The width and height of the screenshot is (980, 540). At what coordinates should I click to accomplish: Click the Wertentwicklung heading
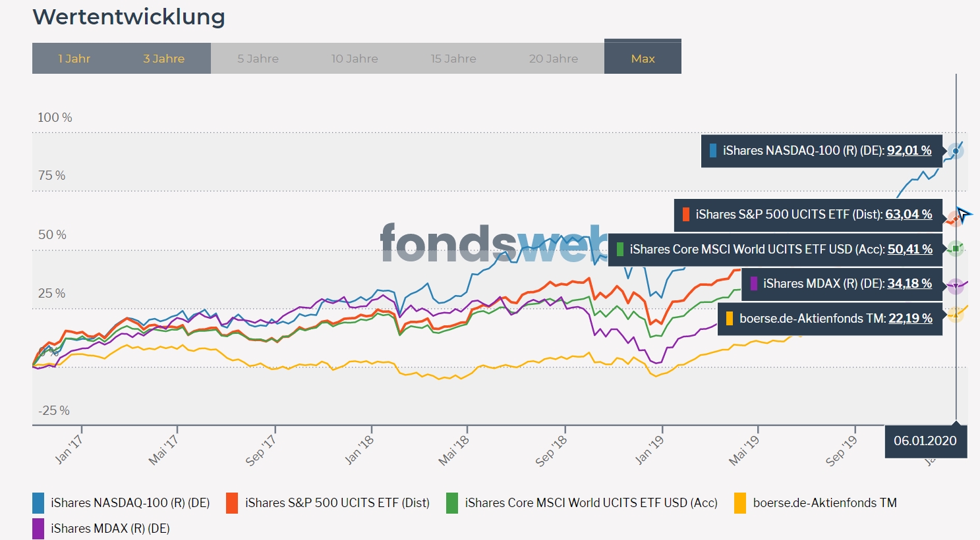(129, 16)
